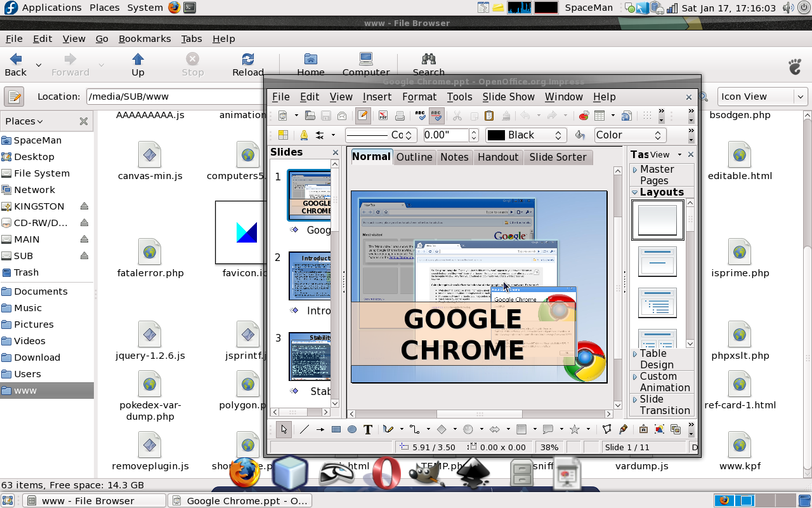Select the Rectangle drawing tool
The image size is (812, 508).
pos(336,429)
